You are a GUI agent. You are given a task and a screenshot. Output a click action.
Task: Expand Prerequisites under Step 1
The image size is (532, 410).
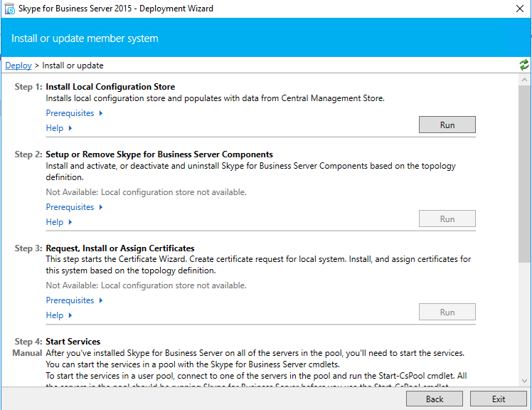pos(74,113)
